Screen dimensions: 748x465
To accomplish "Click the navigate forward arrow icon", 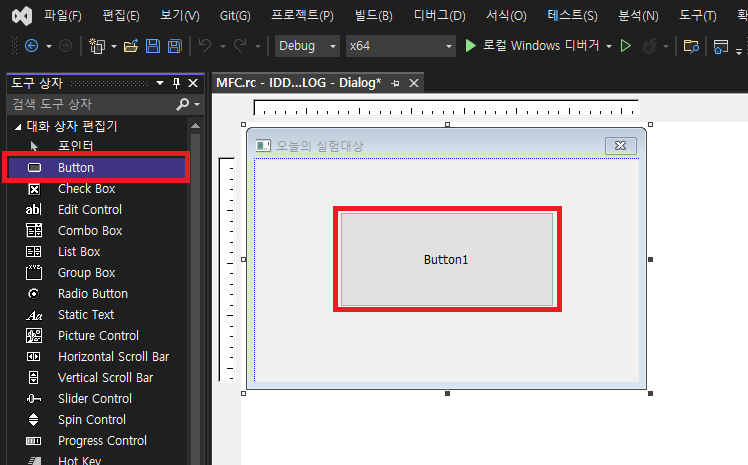I will pyautogui.click(x=65, y=46).
